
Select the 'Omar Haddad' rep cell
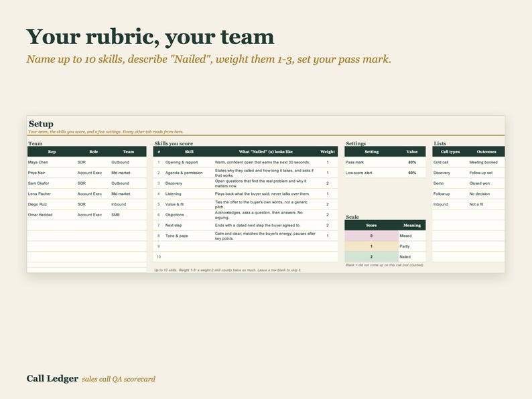tap(52, 215)
